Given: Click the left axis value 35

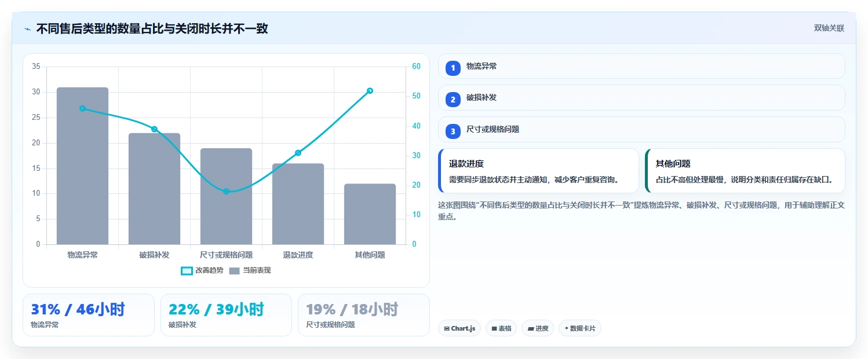Looking at the screenshot, I should 36,67.
